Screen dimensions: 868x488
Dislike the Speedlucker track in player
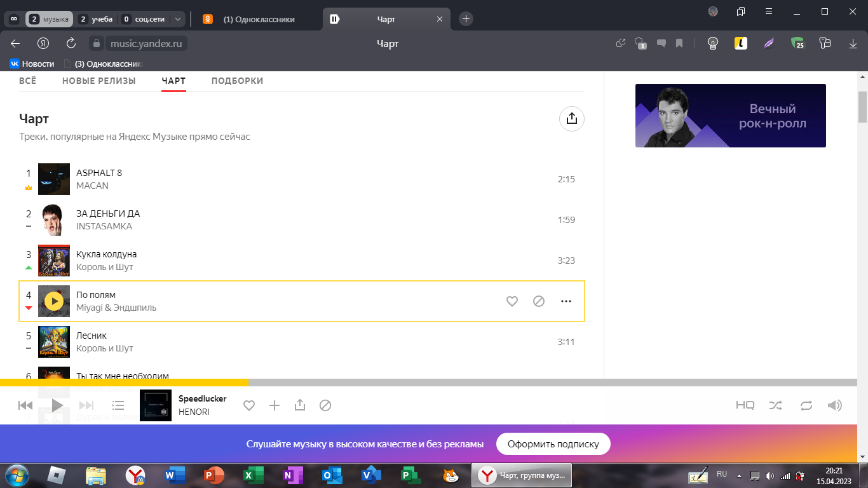point(325,405)
